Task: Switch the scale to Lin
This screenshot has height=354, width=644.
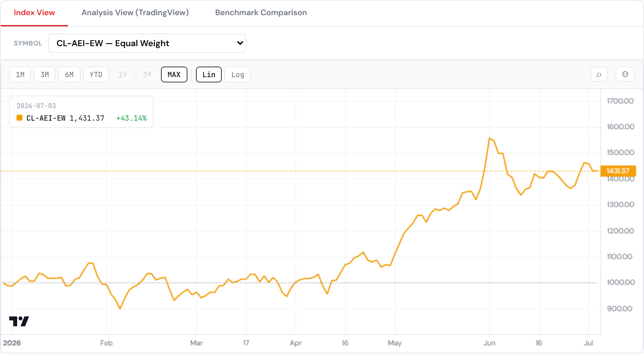Action: tap(209, 74)
